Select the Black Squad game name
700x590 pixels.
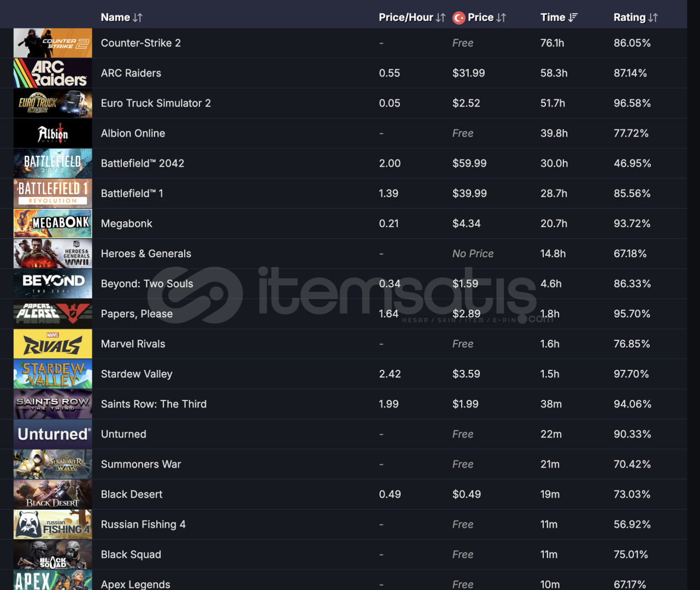tap(131, 554)
